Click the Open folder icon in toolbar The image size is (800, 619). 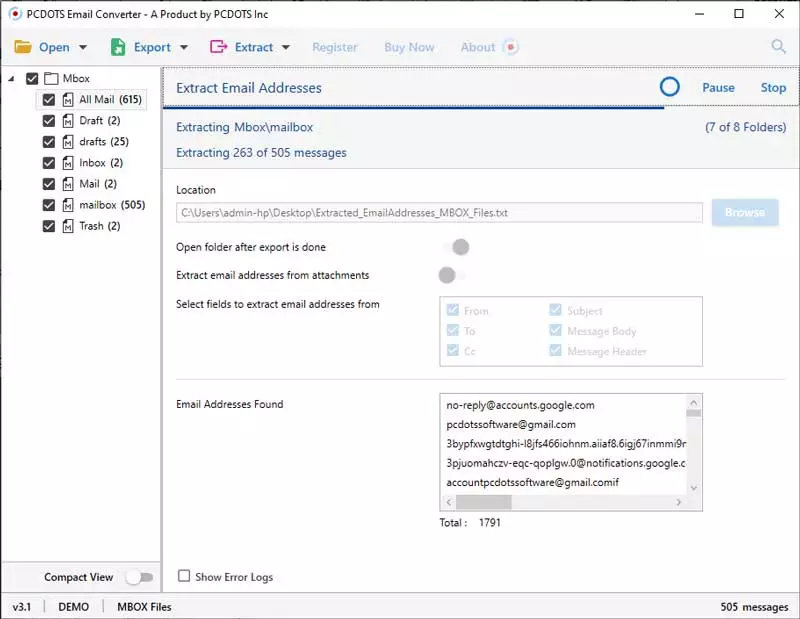pos(23,47)
